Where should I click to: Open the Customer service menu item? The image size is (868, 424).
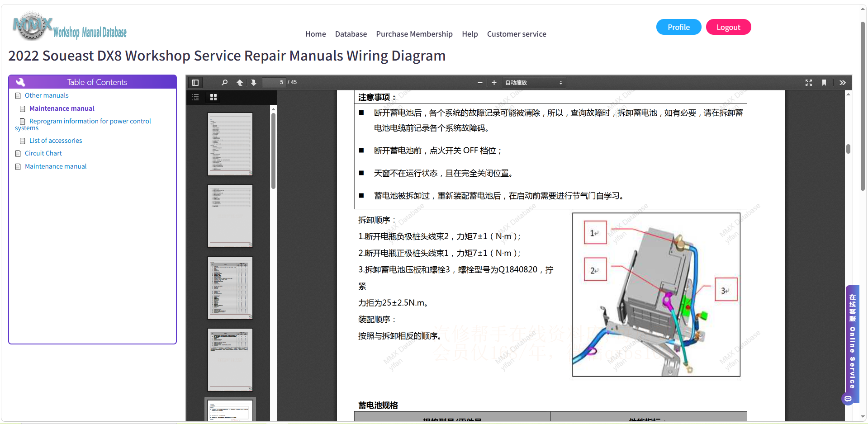click(x=517, y=34)
